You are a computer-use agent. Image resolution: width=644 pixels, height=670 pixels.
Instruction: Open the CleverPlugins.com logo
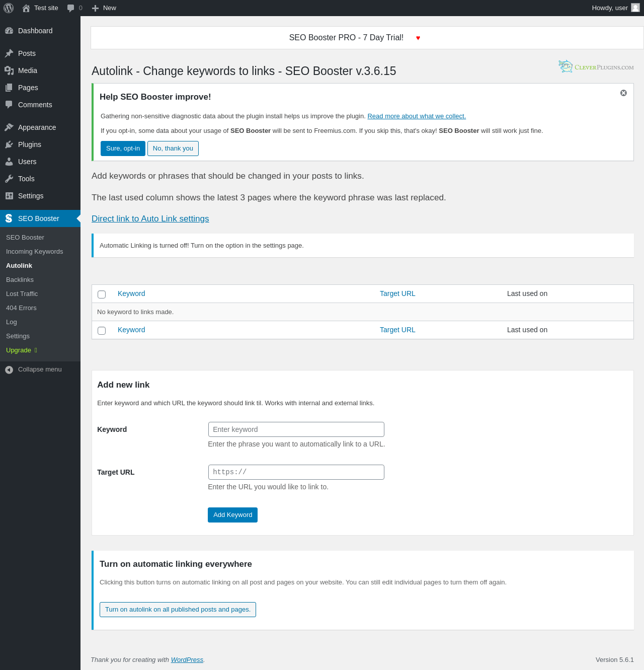click(596, 66)
